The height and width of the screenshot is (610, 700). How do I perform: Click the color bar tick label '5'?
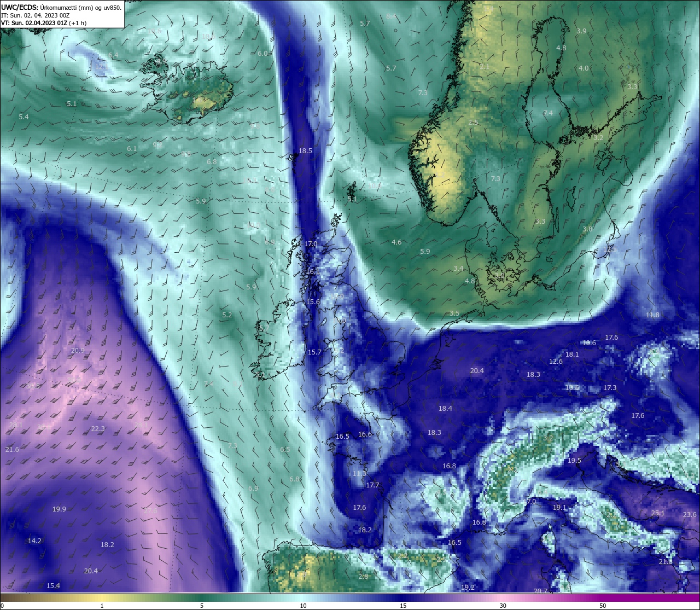[x=202, y=606]
